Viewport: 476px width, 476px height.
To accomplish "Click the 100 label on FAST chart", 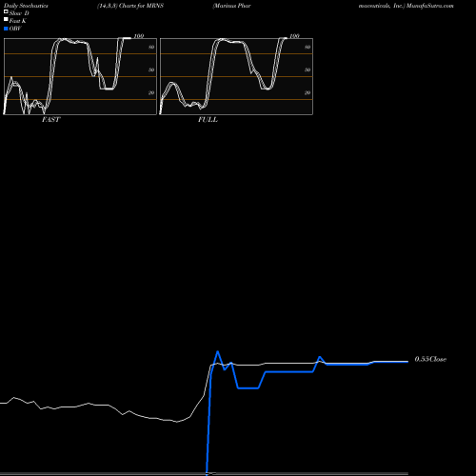I will pyautogui.click(x=139, y=36).
